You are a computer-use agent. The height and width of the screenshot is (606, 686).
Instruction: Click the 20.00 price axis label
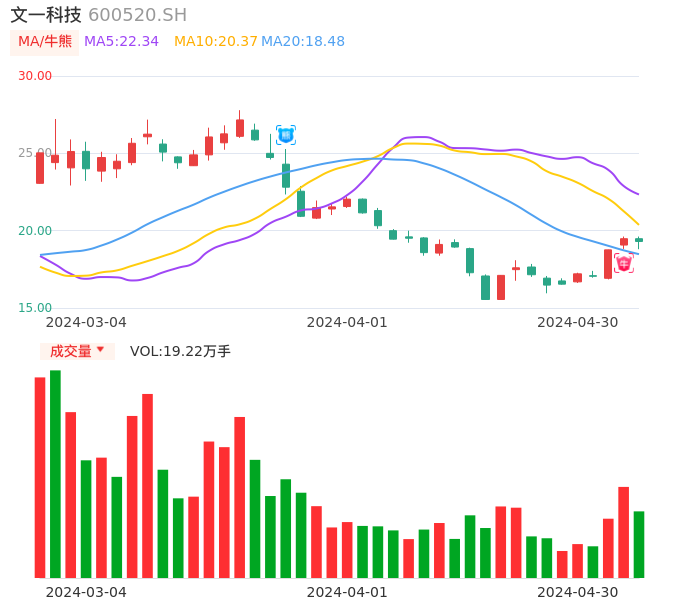35,231
